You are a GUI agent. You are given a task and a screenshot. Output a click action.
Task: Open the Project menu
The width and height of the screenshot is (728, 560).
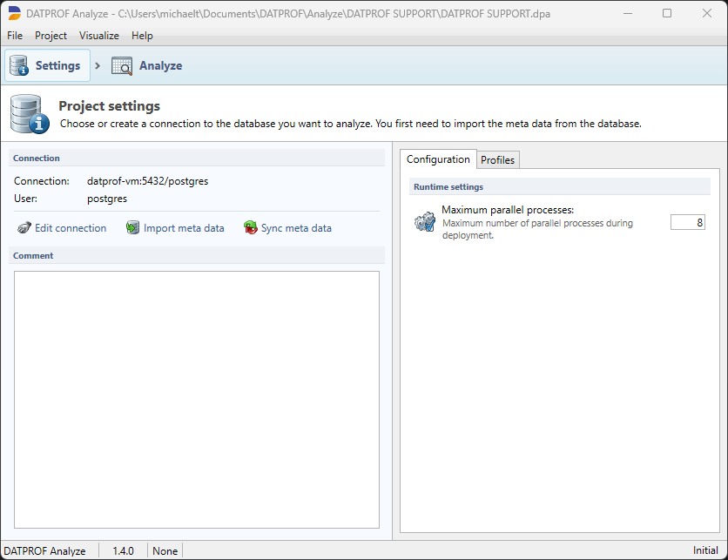click(x=51, y=36)
